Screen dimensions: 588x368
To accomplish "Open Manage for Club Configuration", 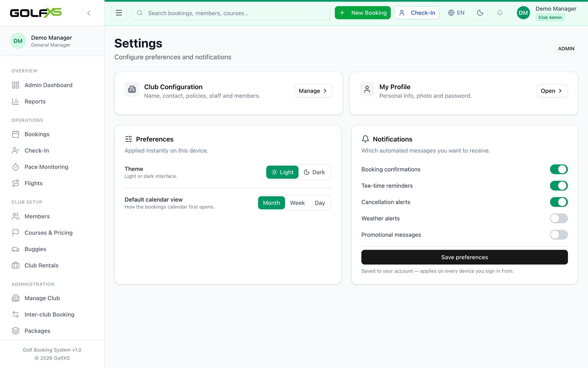I will click(x=313, y=91).
